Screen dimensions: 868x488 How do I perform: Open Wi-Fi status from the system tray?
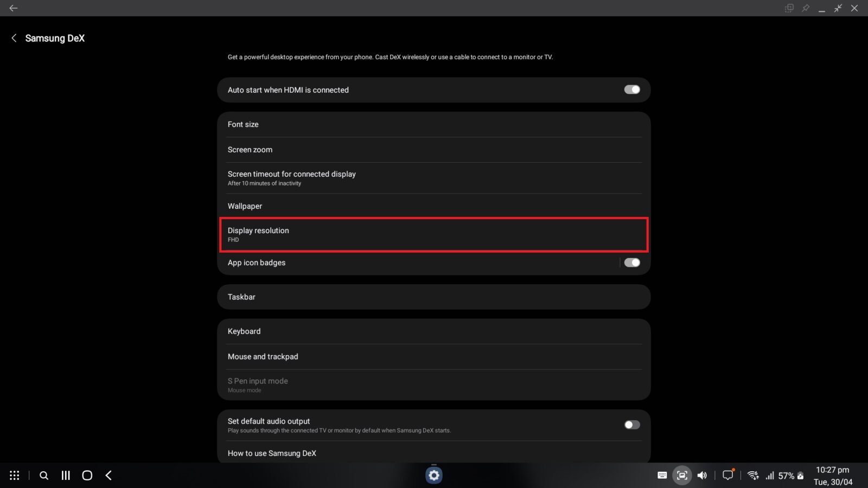click(x=753, y=475)
